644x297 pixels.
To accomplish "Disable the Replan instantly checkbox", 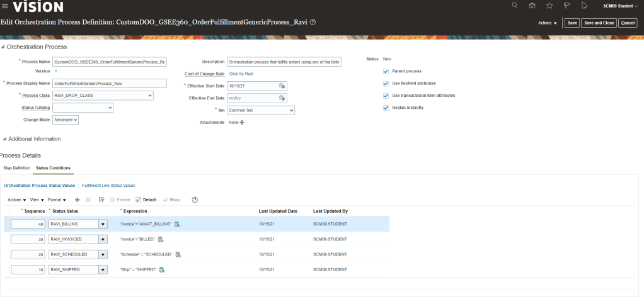I will (x=386, y=108).
